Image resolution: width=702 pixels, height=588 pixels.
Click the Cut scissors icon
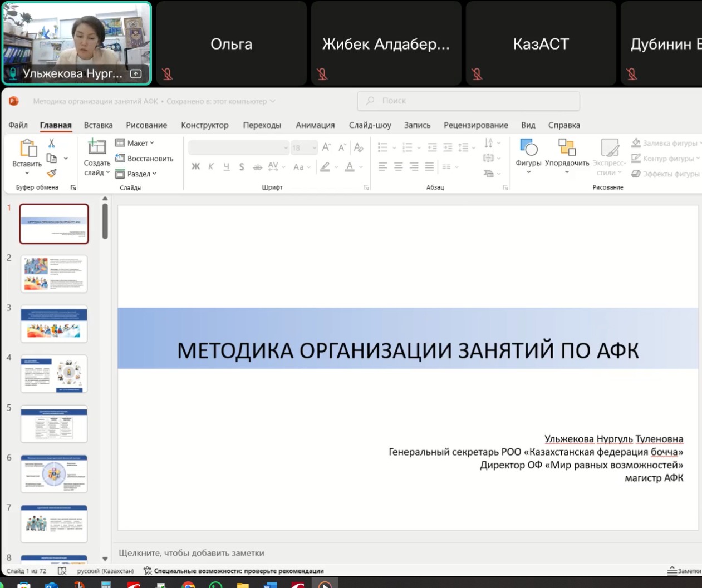51,144
